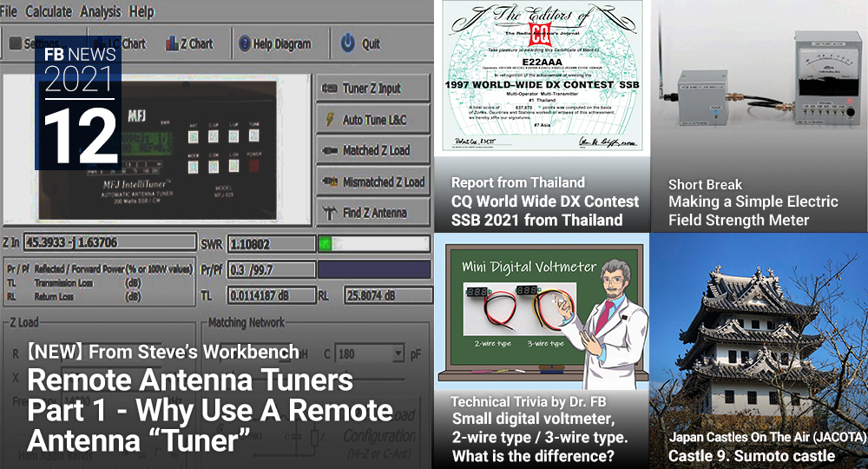Click the From Steve's Workbench heading
This screenshot has width=868, height=469.
coord(163,352)
